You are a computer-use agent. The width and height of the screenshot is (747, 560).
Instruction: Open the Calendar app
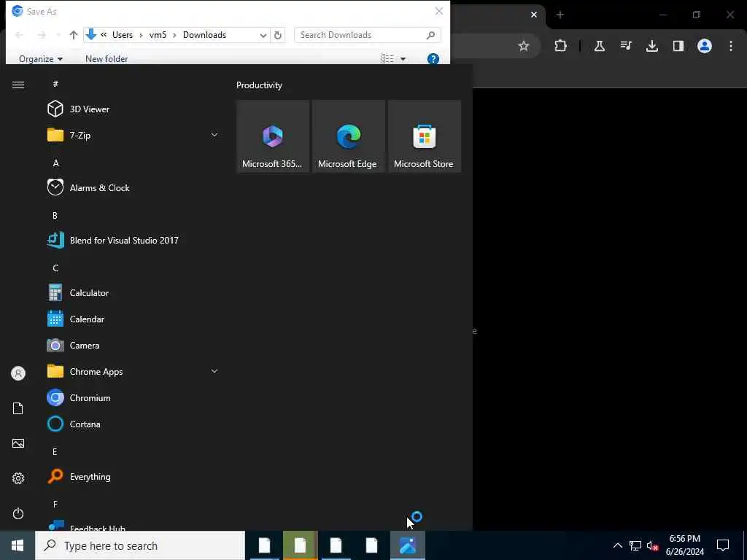(x=133, y=319)
